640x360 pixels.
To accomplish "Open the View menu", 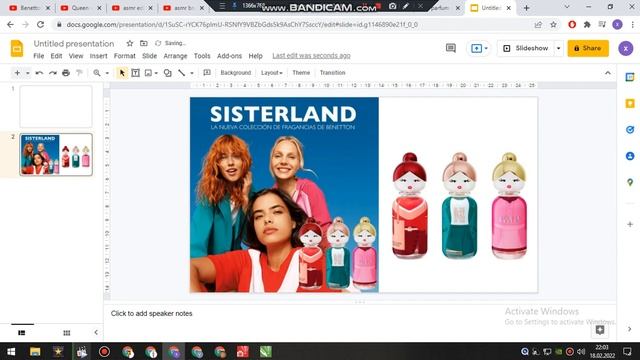I will coord(76,56).
